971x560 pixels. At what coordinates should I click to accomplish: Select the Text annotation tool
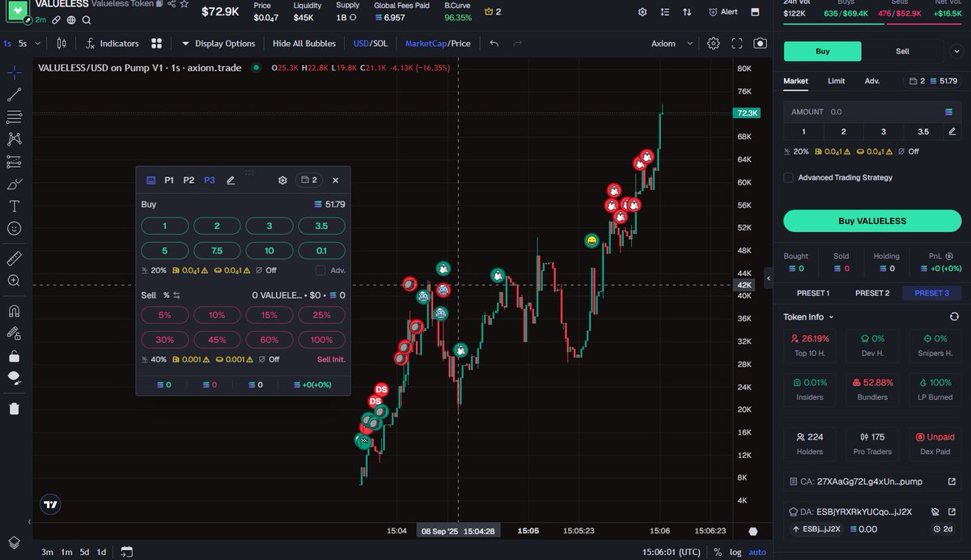pyautogui.click(x=14, y=206)
